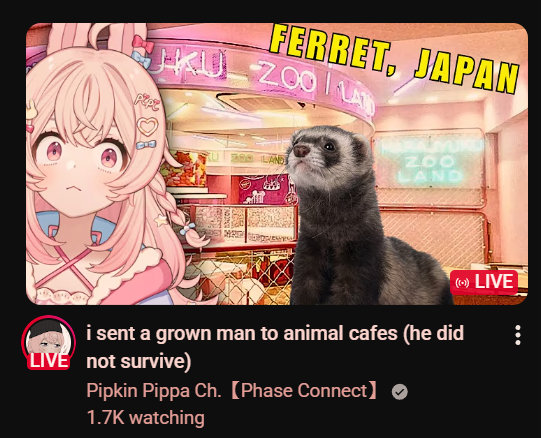Click the 'not survive)' second line of the title

pyautogui.click(x=139, y=362)
